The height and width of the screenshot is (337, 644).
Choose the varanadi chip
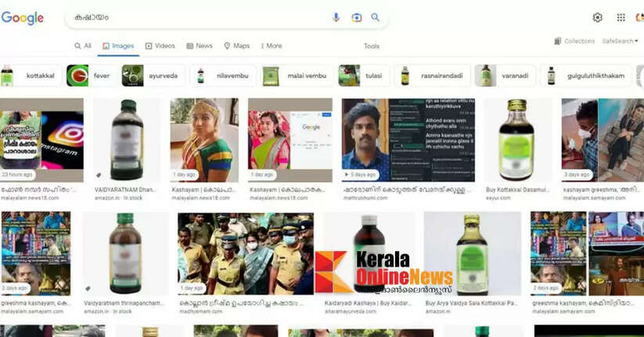point(505,76)
